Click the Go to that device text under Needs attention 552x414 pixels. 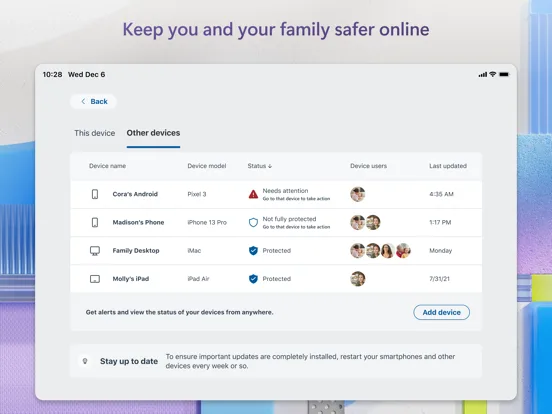[x=296, y=199]
